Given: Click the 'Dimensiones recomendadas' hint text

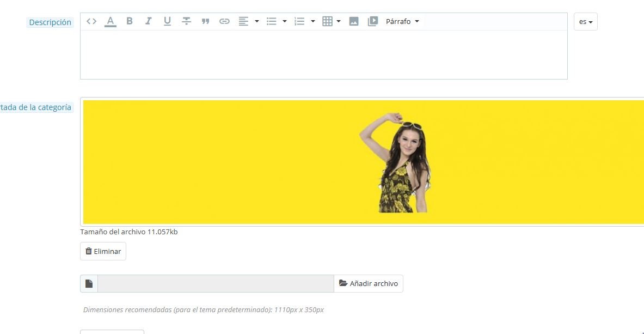Looking at the screenshot, I should [x=203, y=309].
